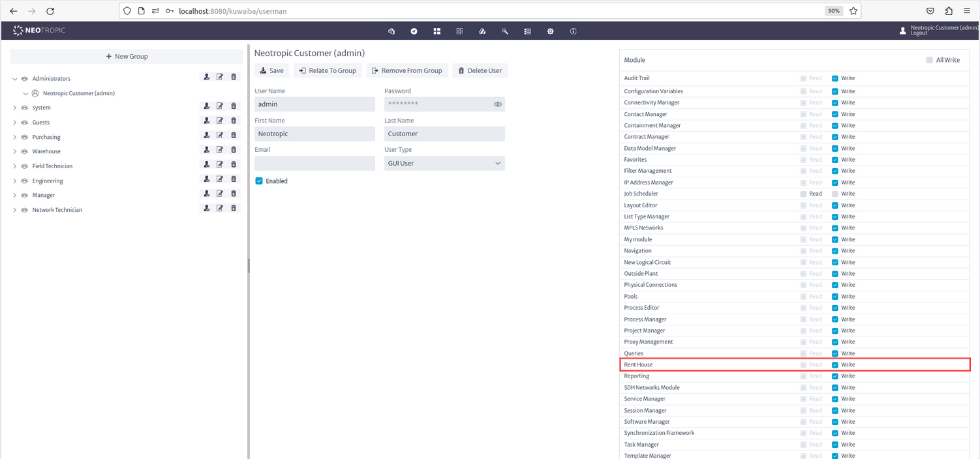Click the info icon in the top toolbar
Viewport: 980px width, 459px height.
[573, 31]
